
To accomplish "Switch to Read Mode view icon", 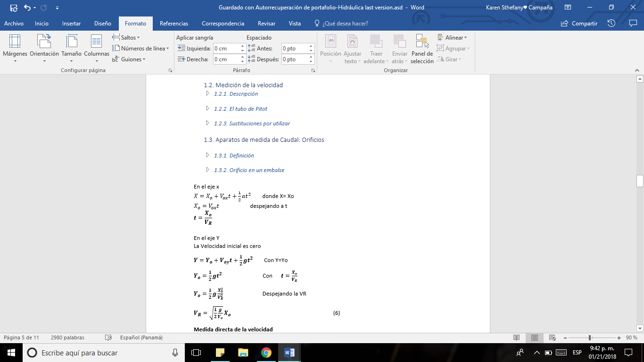I will click(517, 337).
